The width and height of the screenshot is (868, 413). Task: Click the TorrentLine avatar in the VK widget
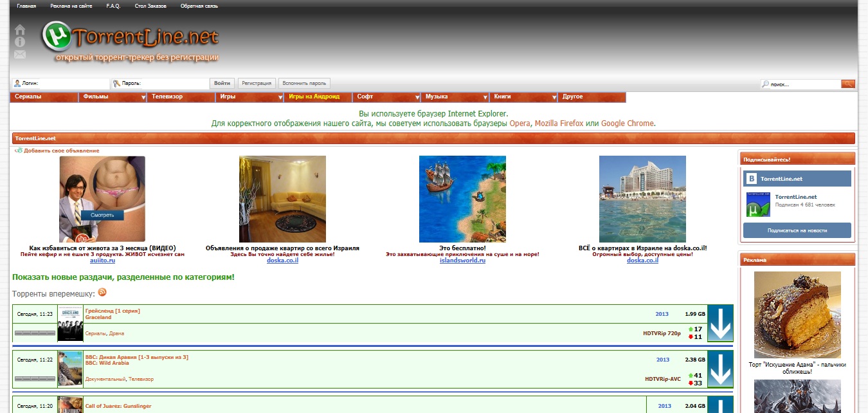(x=758, y=205)
